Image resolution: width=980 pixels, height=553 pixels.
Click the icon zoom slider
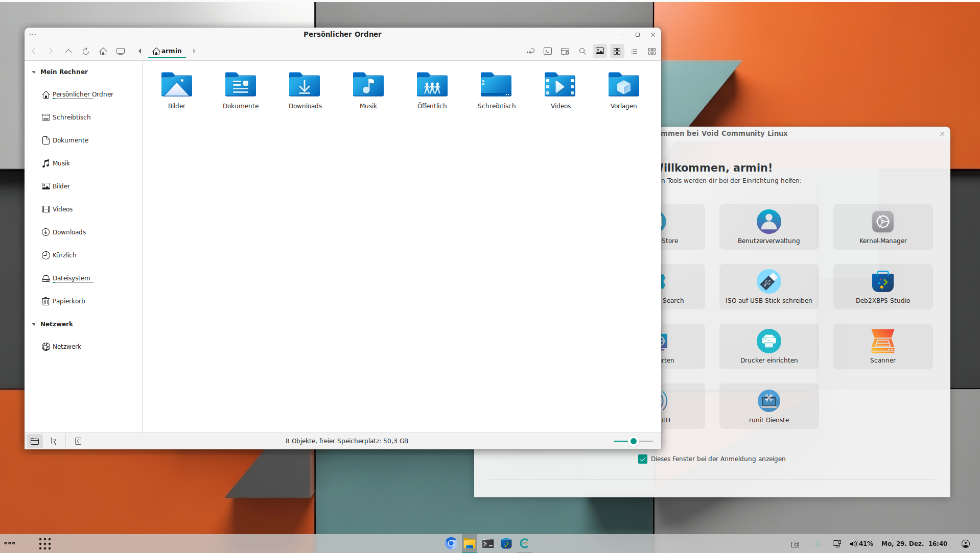tap(633, 441)
